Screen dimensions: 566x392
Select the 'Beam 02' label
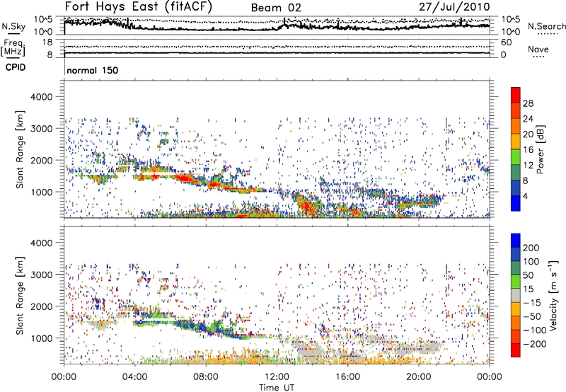(276, 8)
